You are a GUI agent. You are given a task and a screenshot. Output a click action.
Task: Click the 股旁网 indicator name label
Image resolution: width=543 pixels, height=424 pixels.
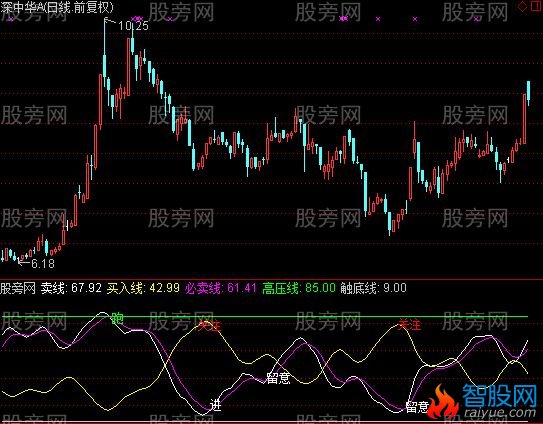(18, 288)
